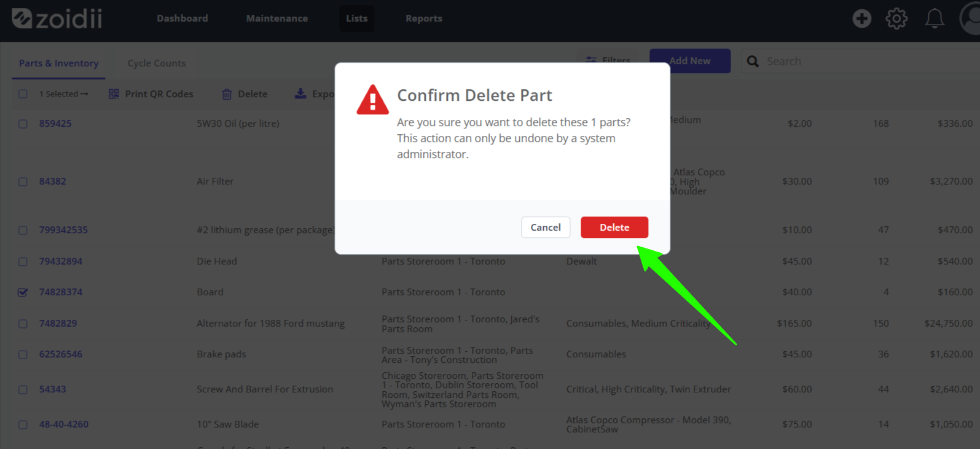980x449 pixels.
Task: Open the notifications bell
Action: [935, 18]
